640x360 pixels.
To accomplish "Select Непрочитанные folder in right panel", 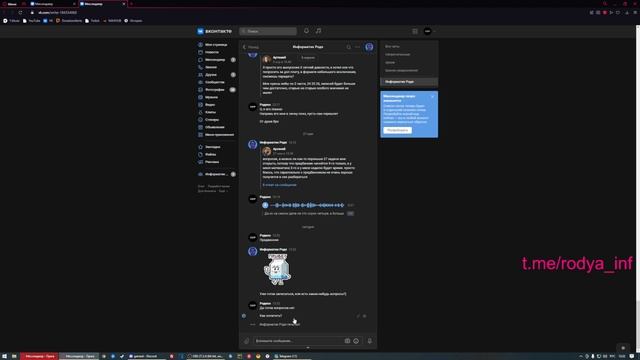I will (x=409, y=54).
